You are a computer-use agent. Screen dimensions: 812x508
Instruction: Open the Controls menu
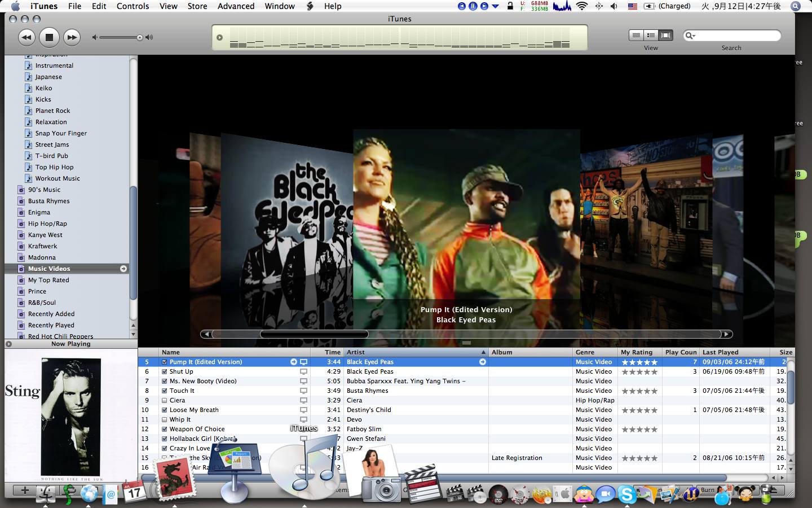[133, 6]
